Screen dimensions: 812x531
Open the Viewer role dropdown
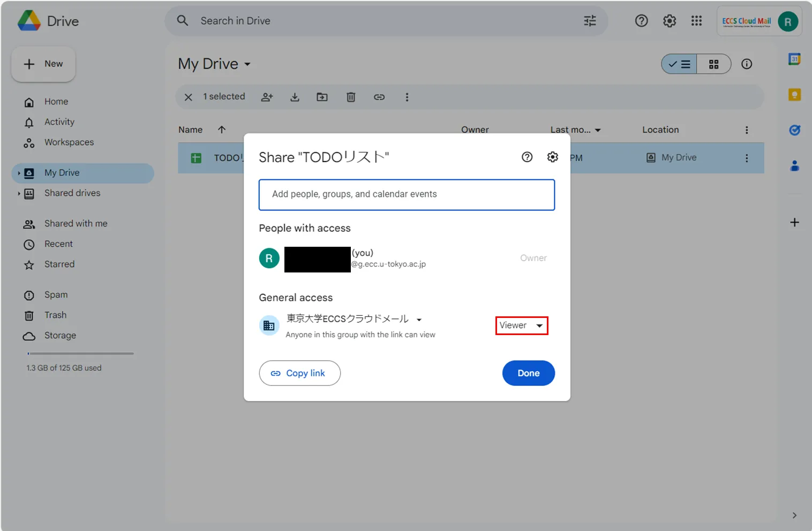point(522,325)
